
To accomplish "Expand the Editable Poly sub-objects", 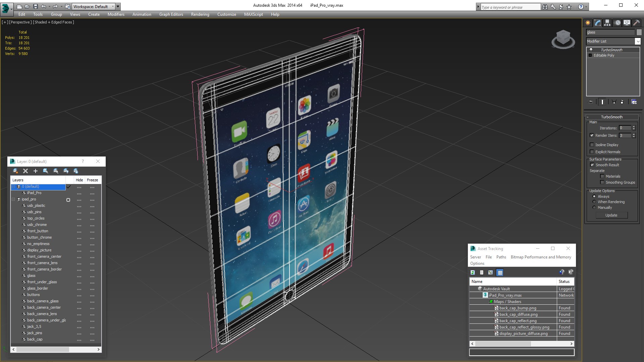I will (590, 55).
